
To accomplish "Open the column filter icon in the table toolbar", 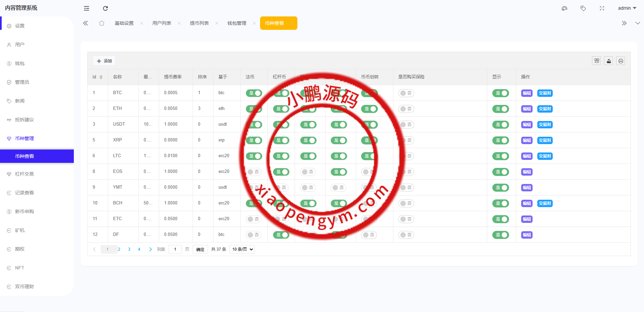I will pyautogui.click(x=596, y=61).
